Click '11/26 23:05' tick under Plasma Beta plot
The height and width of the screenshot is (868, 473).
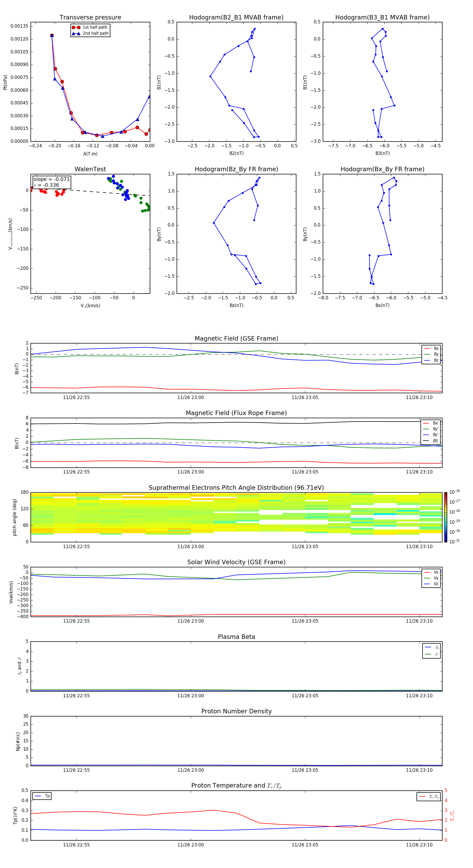coord(305,696)
